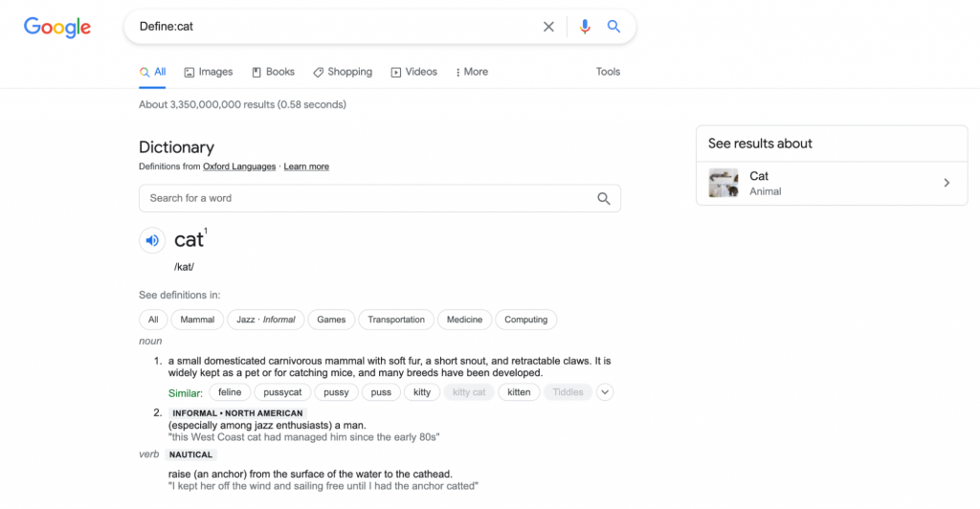Image resolution: width=980 pixels, height=509 pixels.
Task: Filter definitions by Mammal
Action: pos(198,320)
